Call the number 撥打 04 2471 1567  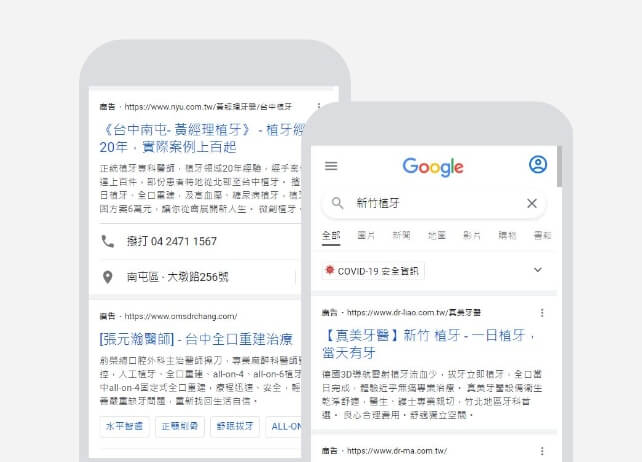click(x=172, y=241)
